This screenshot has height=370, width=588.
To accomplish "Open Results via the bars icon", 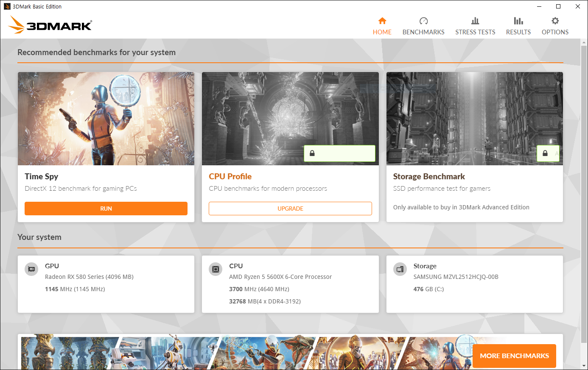I will (x=518, y=21).
